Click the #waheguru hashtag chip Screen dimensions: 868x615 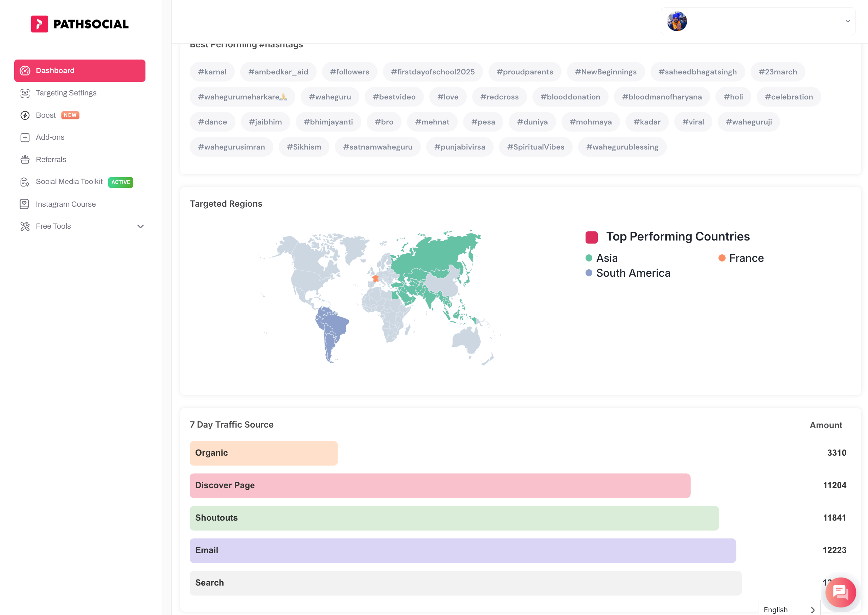click(329, 97)
